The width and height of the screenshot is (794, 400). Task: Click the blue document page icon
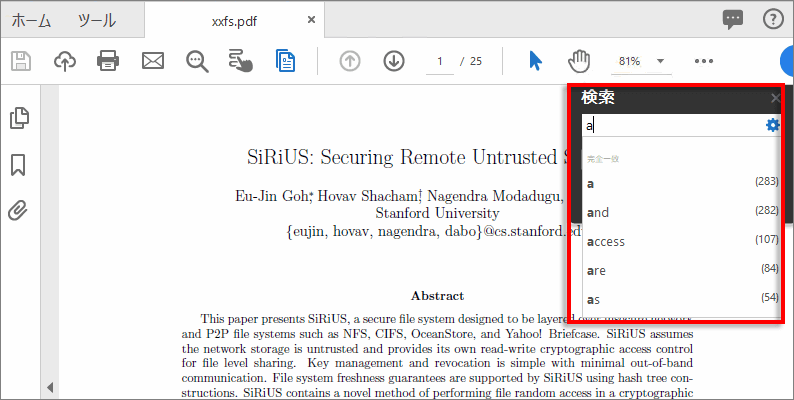286,61
